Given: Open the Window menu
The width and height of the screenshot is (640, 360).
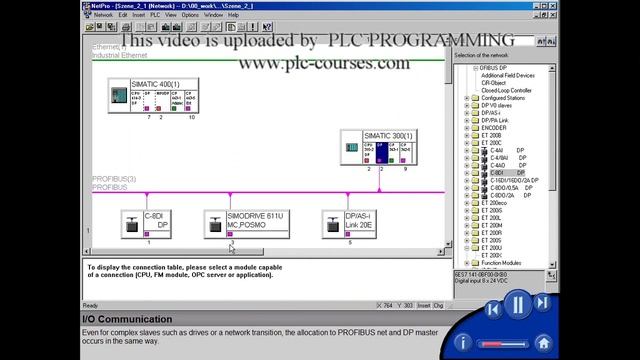Looking at the screenshot, I should coord(213,15).
